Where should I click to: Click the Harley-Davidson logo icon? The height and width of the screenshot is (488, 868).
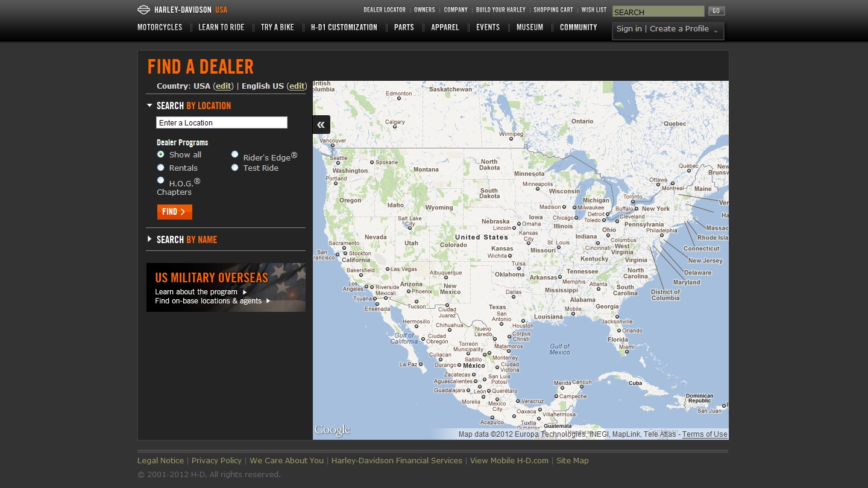[x=143, y=10]
